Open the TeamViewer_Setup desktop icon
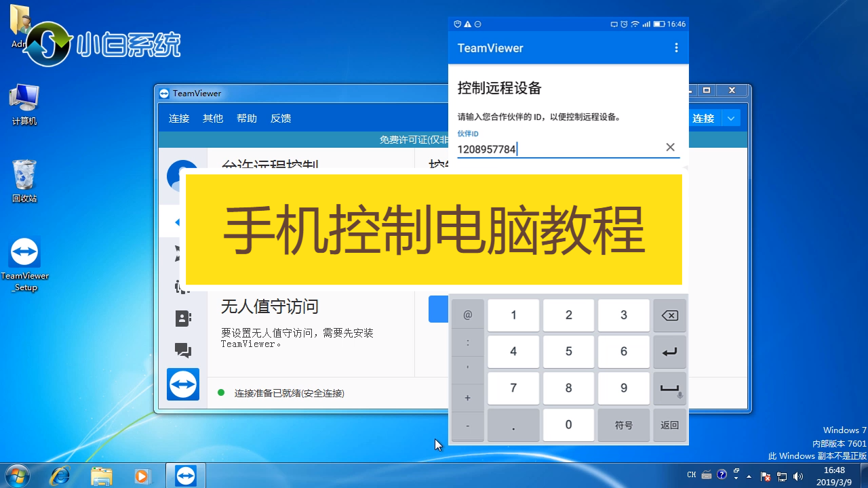 pos(24,264)
